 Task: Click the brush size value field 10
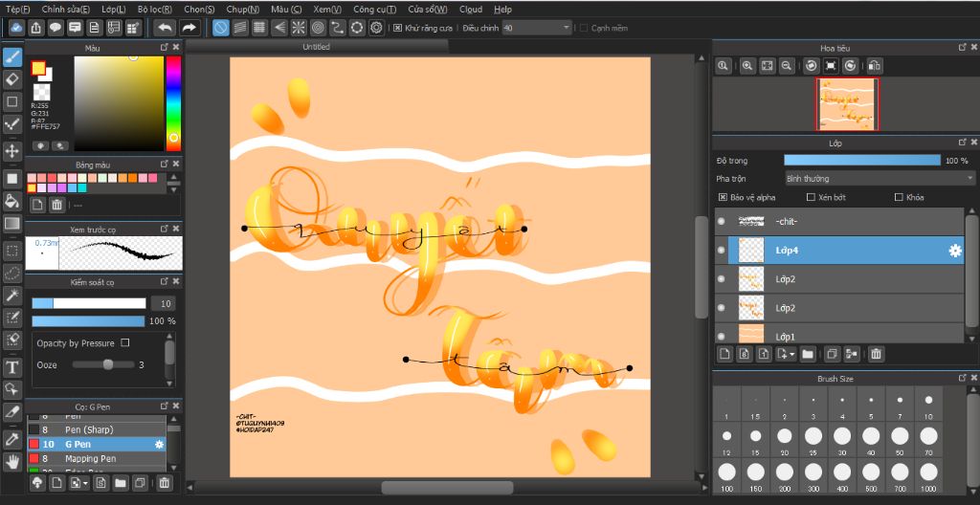pyautogui.click(x=163, y=303)
